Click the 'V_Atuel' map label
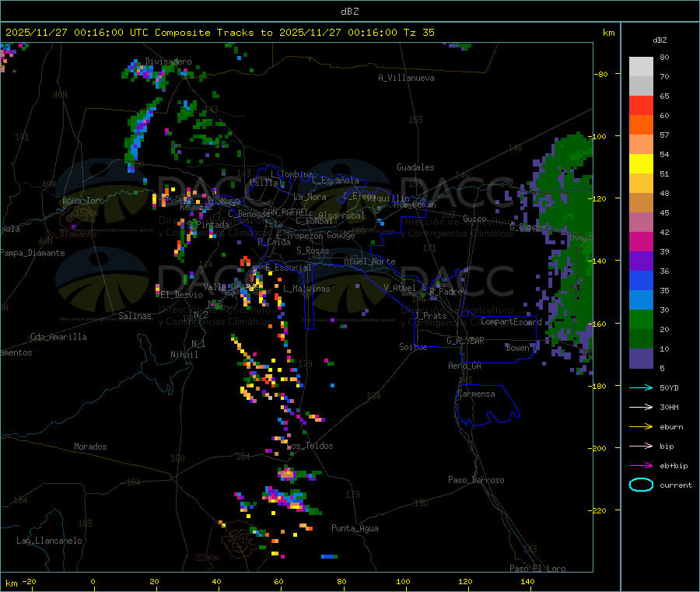The width and height of the screenshot is (700, 592). point(400,288)
